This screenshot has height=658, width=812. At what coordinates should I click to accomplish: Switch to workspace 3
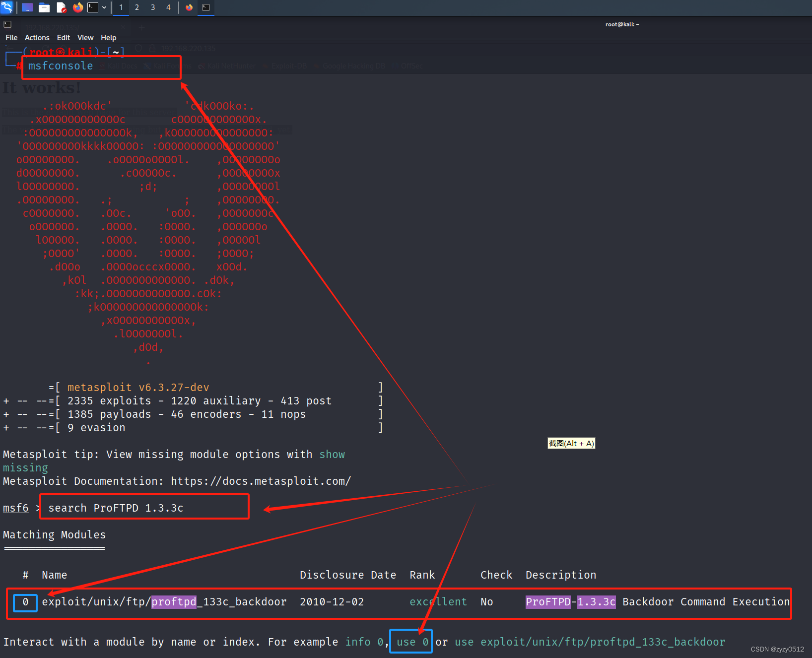coord(153,7)
